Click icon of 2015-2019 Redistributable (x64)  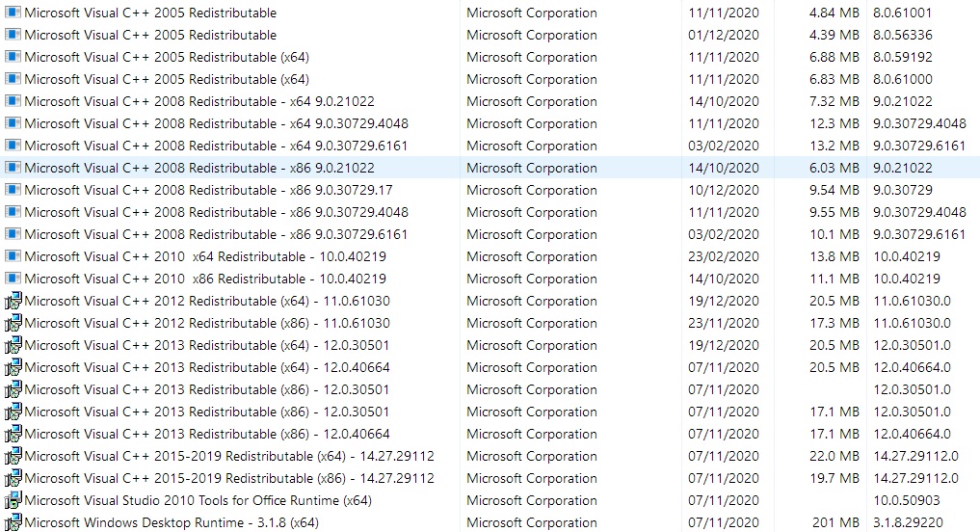point(13,457)
